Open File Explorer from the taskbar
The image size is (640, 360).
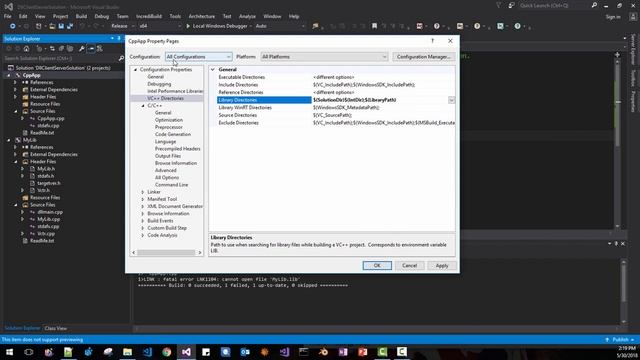click(x=127, y=352)
